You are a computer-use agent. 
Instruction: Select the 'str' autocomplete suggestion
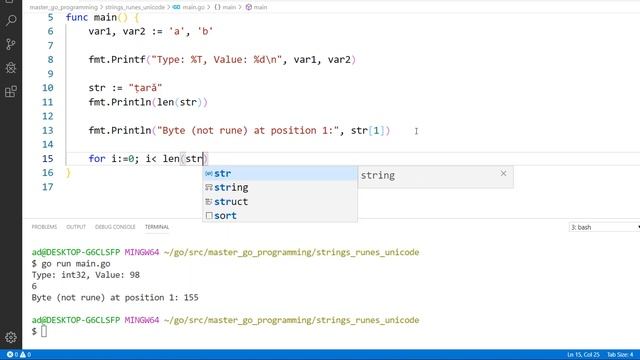tap(280, 173)
